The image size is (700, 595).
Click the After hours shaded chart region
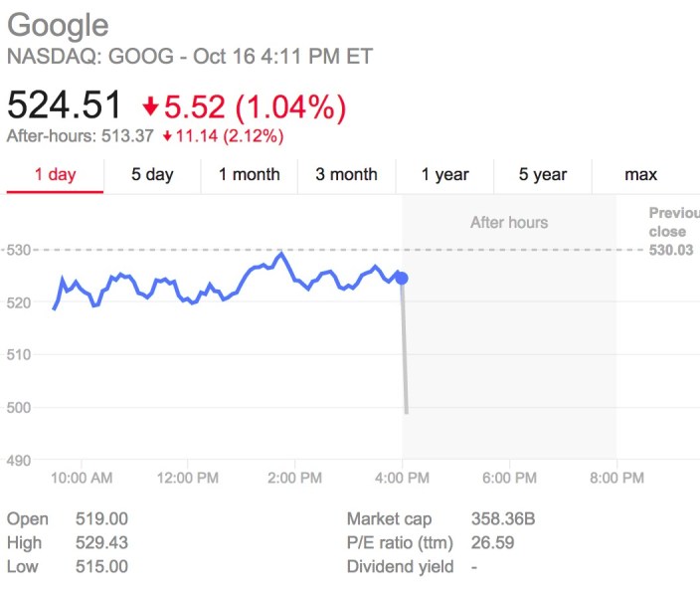(509, 328)
